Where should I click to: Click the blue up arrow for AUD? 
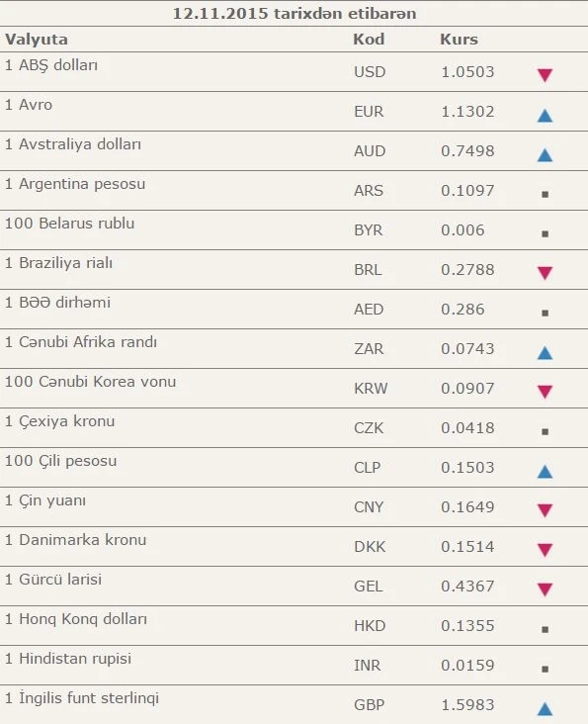pyautogui.click(x=545, y=154)
